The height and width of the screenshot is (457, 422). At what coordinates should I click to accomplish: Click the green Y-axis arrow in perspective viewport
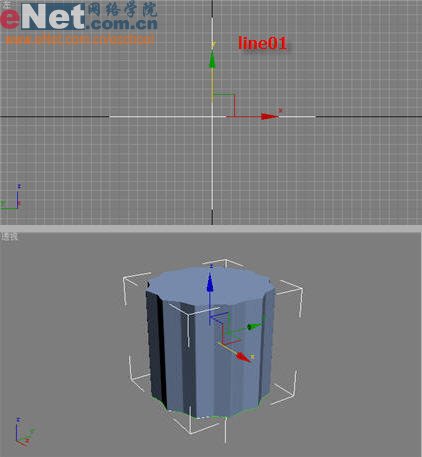click(x=255, y=326)
